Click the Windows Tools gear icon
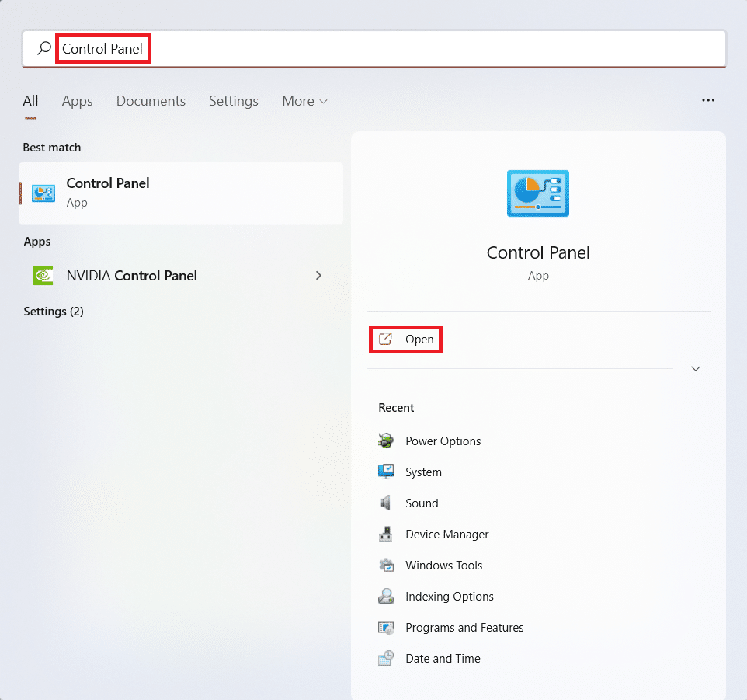This screenshot has height=700, width=747. point(386,566)
